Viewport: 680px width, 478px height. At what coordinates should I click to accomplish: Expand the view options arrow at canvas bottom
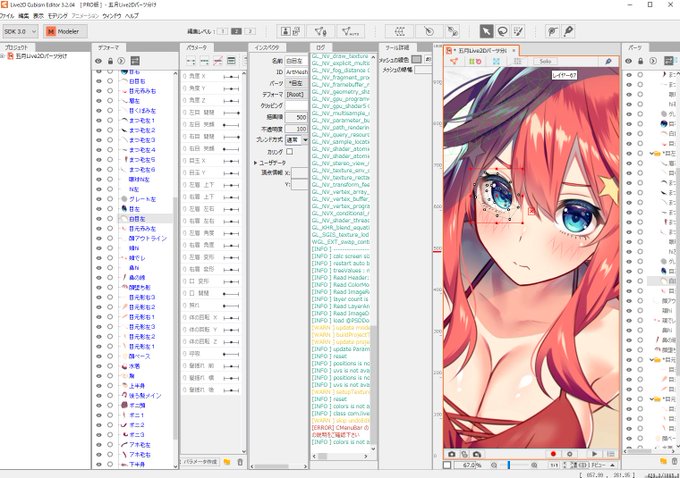612,465
